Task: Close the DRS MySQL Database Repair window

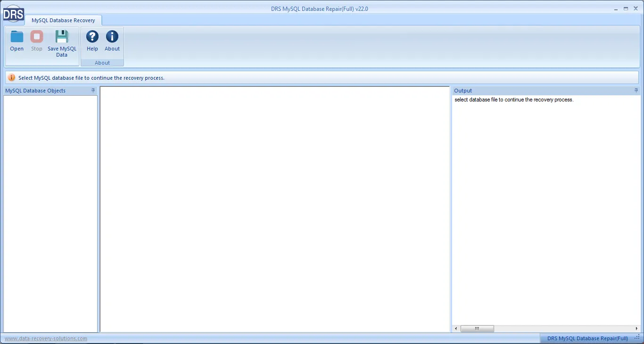Action: (x=636, y=8)
